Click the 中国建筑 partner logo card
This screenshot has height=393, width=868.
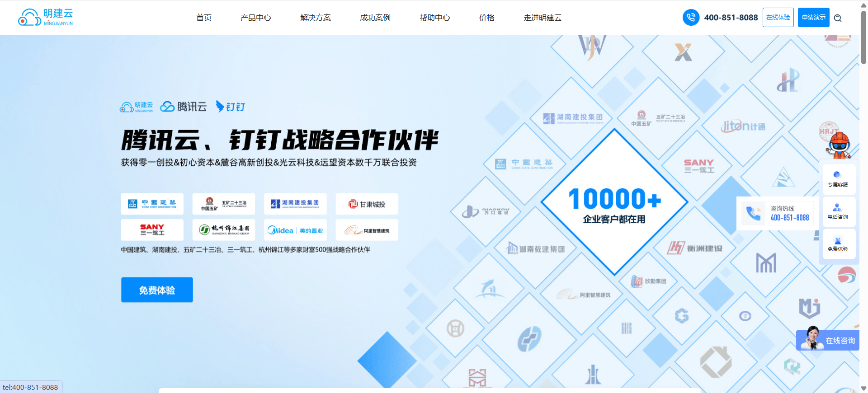click(152, 204)
